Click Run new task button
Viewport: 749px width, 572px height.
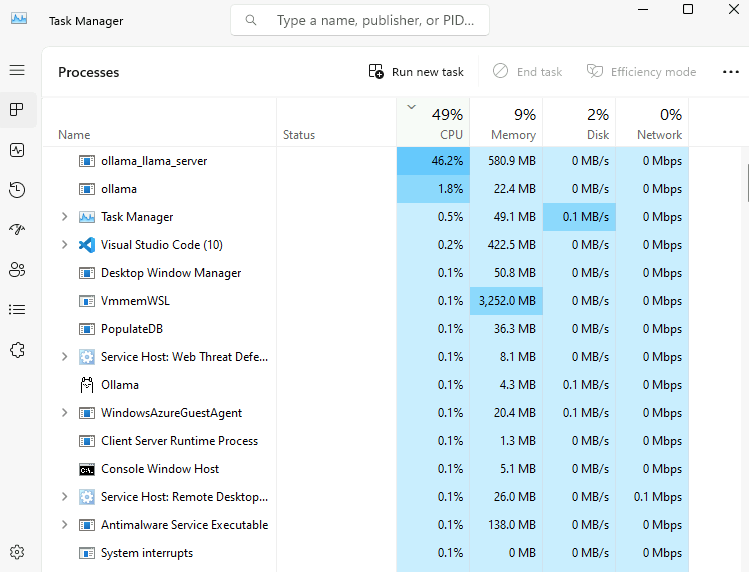416,72
